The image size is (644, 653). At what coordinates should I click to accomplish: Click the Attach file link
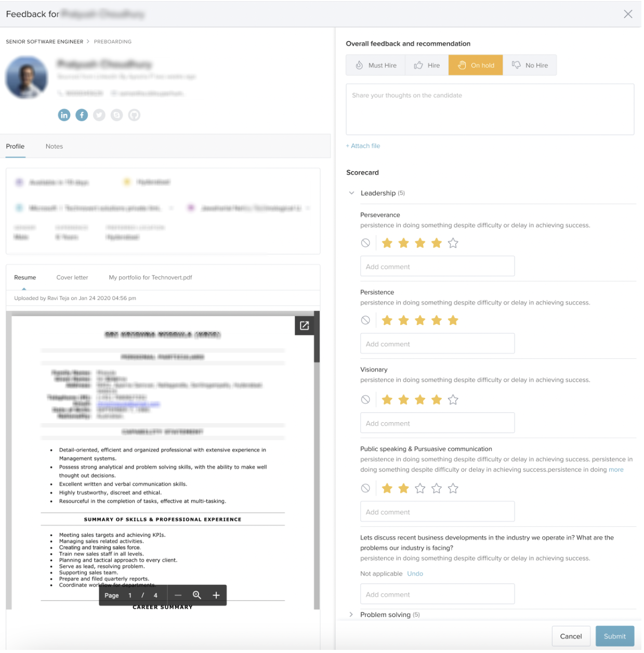click(364, 147)
